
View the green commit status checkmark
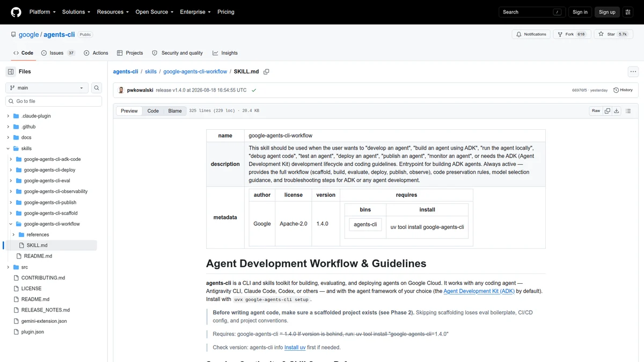(254, 90)
